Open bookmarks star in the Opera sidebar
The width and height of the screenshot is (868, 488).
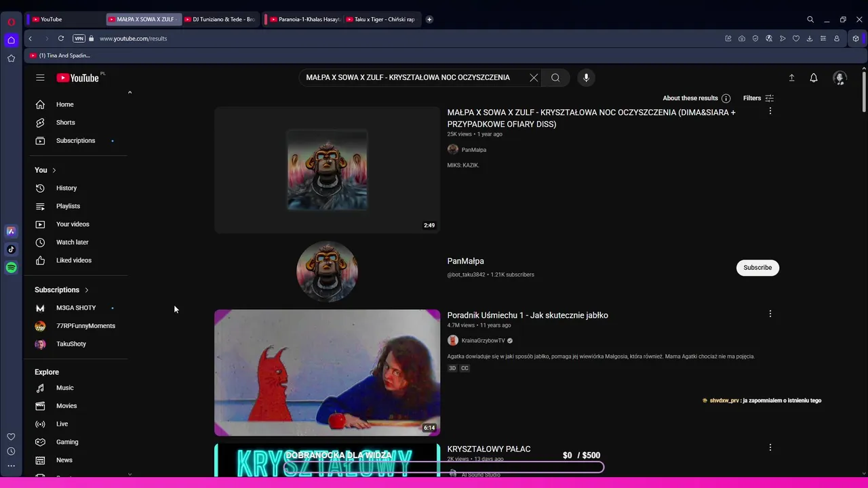click(x=11, y=58)
